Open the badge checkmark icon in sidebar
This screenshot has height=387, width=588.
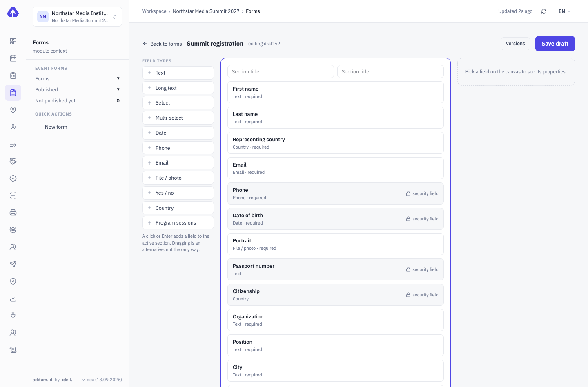(x=13, y=178)
